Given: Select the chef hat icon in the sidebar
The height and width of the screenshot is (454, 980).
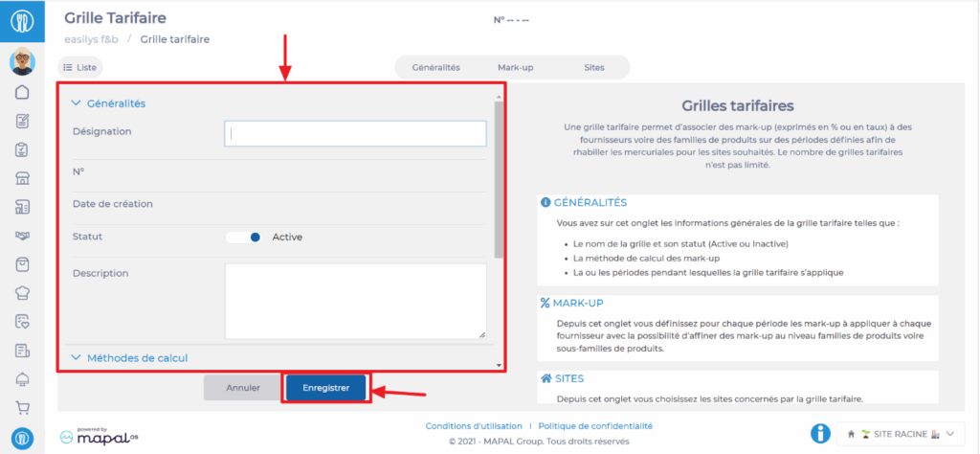Looking at the screenshot, I should pos(22,293).
